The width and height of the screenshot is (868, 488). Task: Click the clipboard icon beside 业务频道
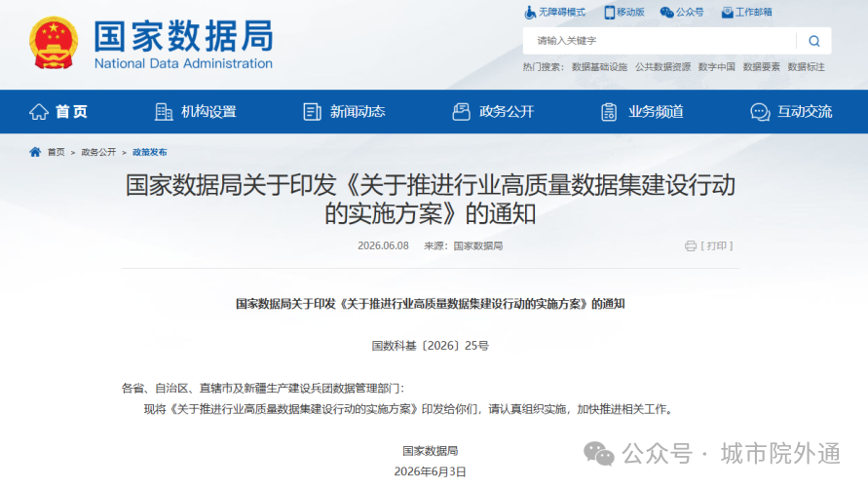(x=609, y=112)
